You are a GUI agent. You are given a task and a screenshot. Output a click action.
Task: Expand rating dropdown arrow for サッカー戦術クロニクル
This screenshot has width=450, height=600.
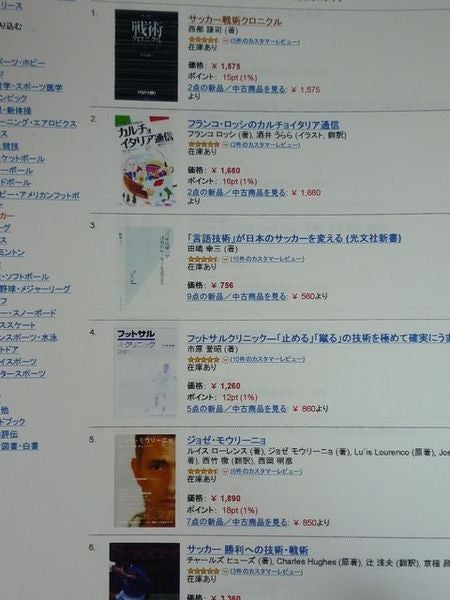pos(225,41)
